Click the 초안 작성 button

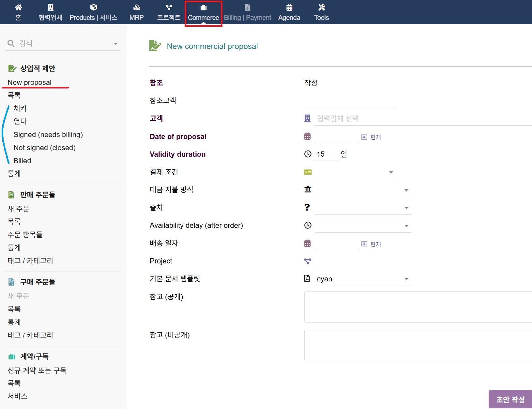(510, 399)
